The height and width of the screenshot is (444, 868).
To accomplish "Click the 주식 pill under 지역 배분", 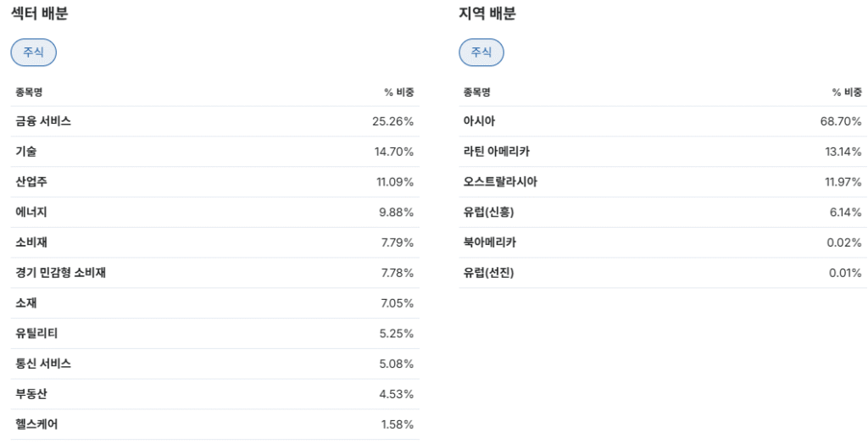I will click(x=481, y=53).
